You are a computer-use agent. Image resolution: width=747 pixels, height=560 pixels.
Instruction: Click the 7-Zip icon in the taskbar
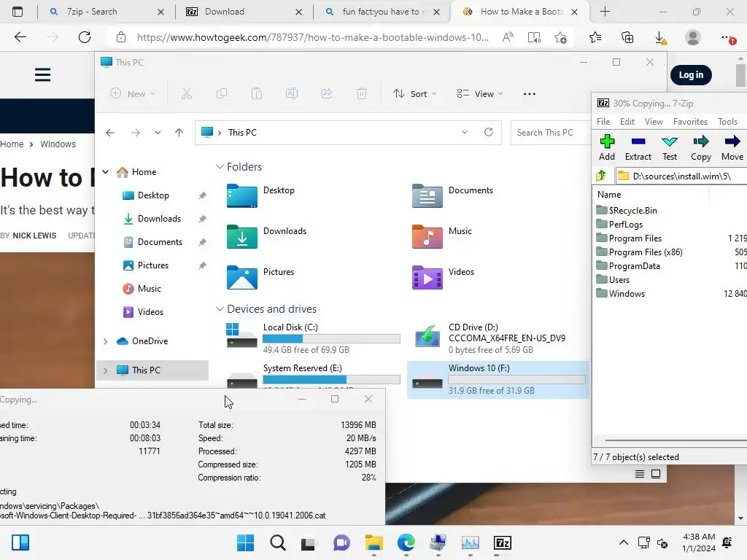coord(502,542)
